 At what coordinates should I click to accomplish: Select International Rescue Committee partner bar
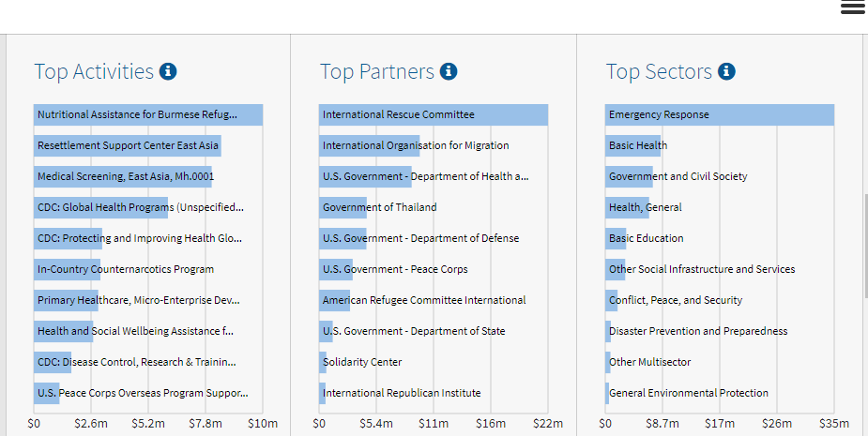coord(434,114)
